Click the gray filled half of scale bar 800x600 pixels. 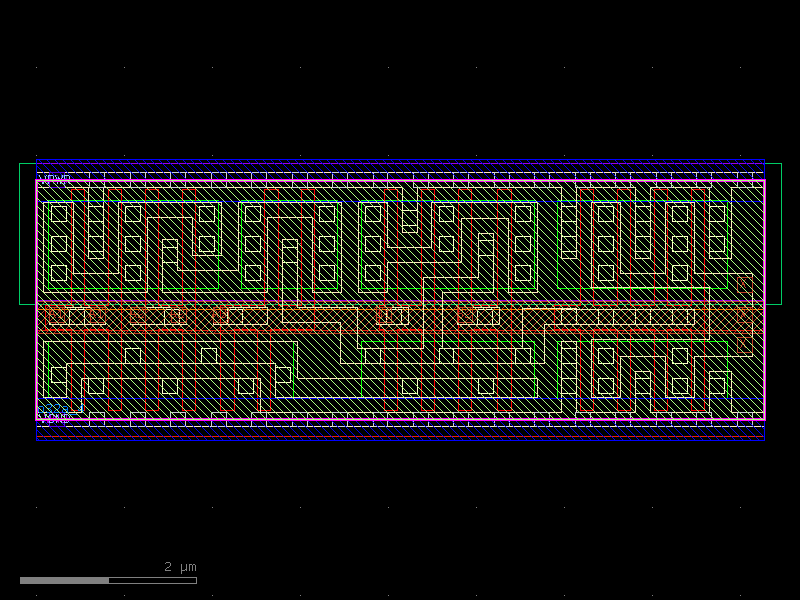coord(64,580)
